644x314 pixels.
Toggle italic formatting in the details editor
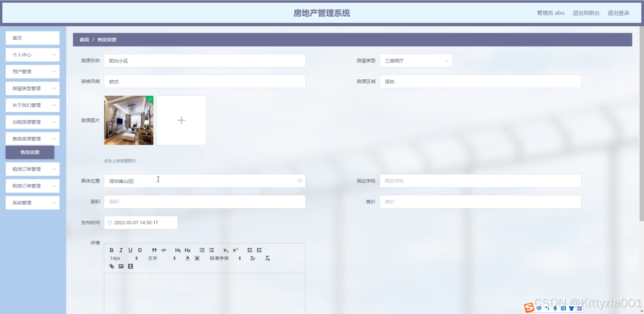121,250
